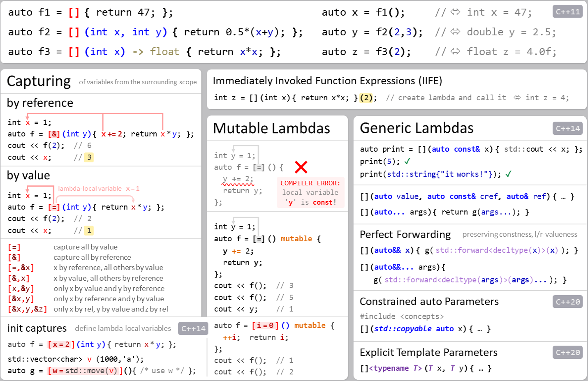Expand the Capturing section header
The height and width of the screenshot is (381, 588).
click(x=38, y=81)
